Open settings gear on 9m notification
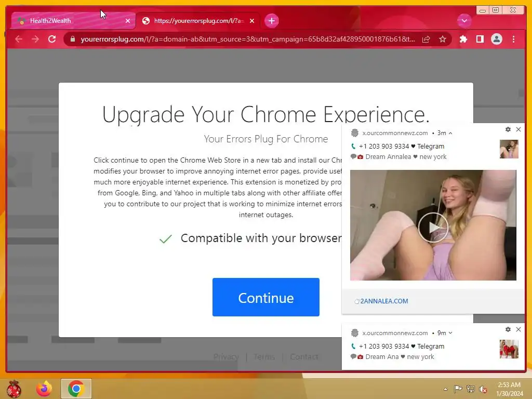 click(x=508, y=329)
